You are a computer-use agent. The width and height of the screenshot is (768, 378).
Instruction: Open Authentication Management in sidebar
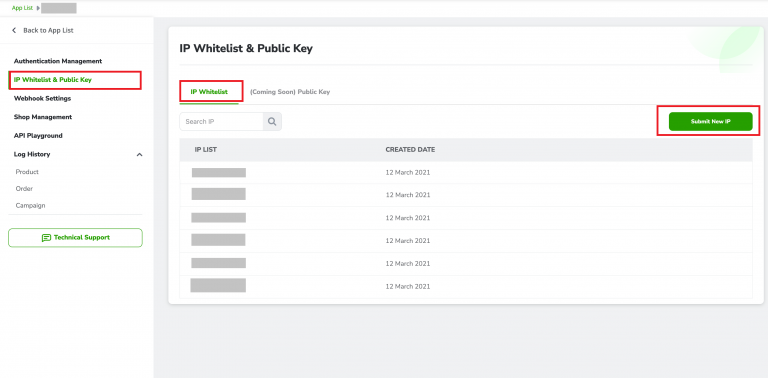(x=58, y=61)
